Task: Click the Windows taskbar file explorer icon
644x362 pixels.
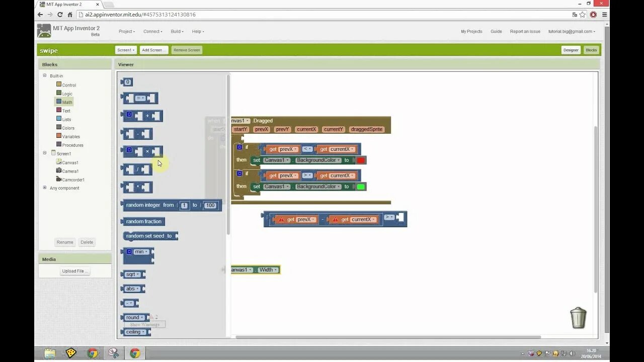Action: coord(50,353)
